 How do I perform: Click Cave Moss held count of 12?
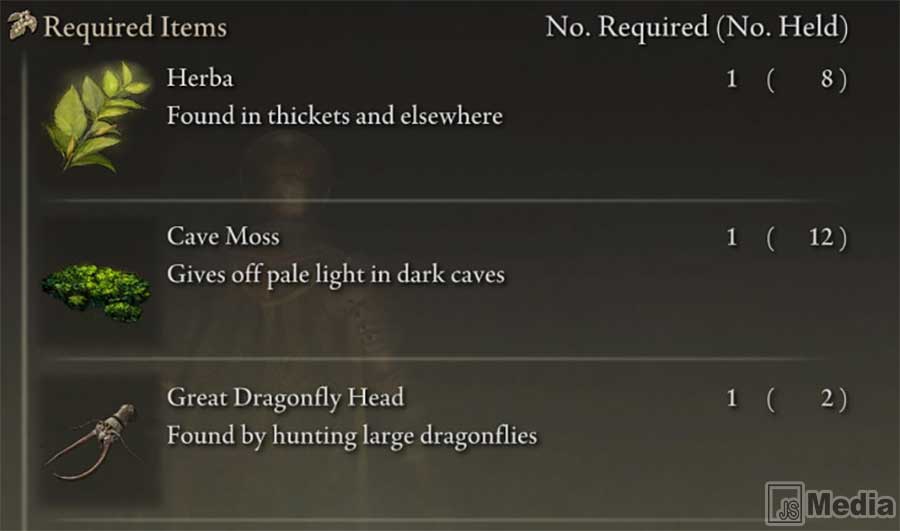(821, 238)
